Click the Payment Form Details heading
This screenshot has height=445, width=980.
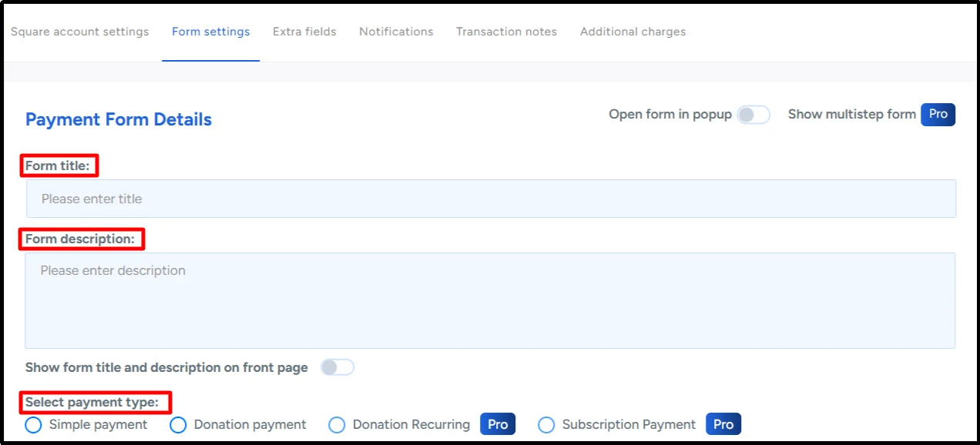click(119, 119)
